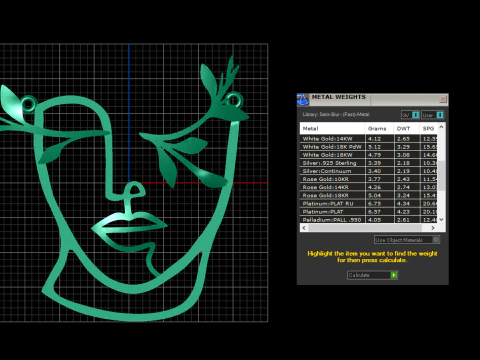Select the Platinum:PLAT RU row
The height and width of the screenshot is (360, 480).
[369, 204]
